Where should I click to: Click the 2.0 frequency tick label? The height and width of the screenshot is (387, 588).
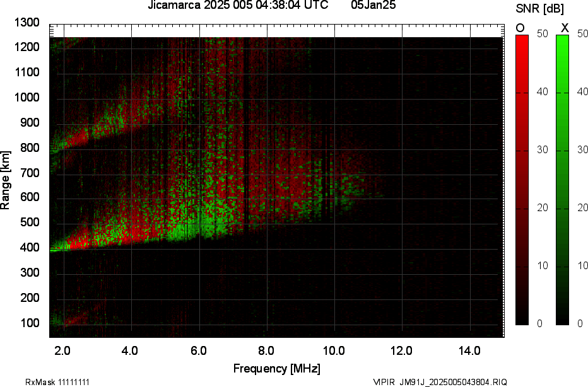coord(62,350)
